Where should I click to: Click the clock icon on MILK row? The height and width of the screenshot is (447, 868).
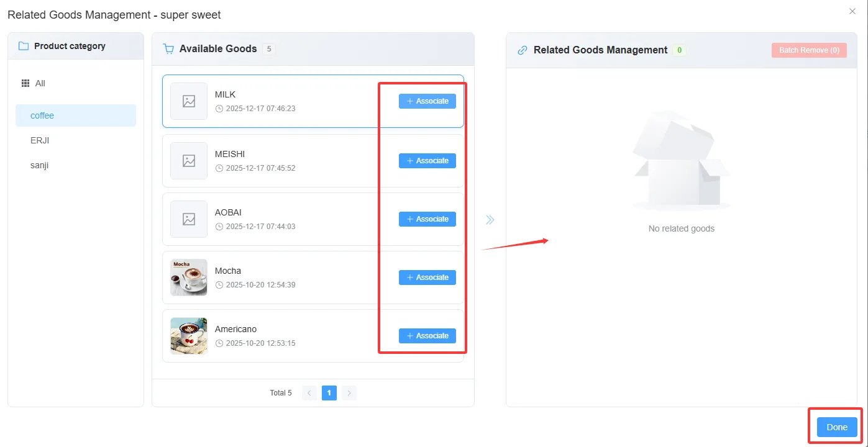coord(219,109)
